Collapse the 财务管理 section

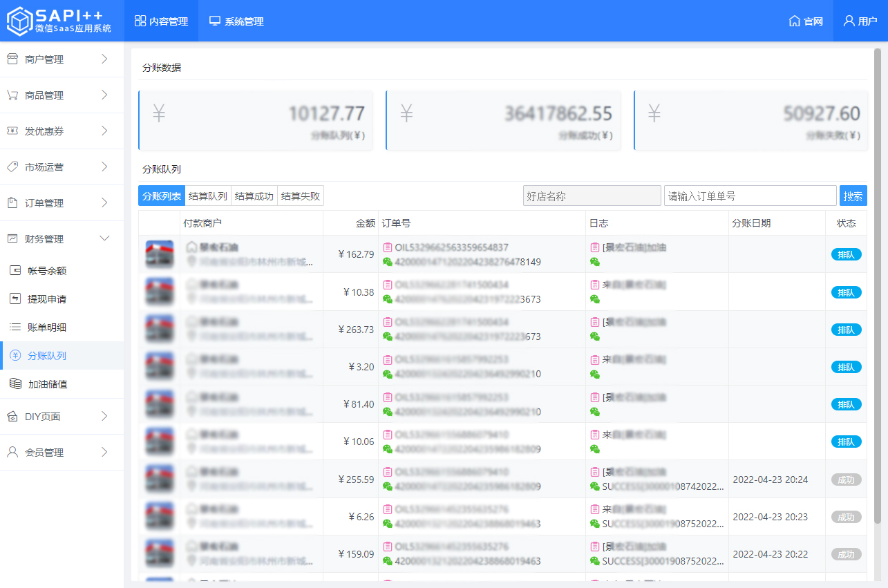(x=104, y=239)
